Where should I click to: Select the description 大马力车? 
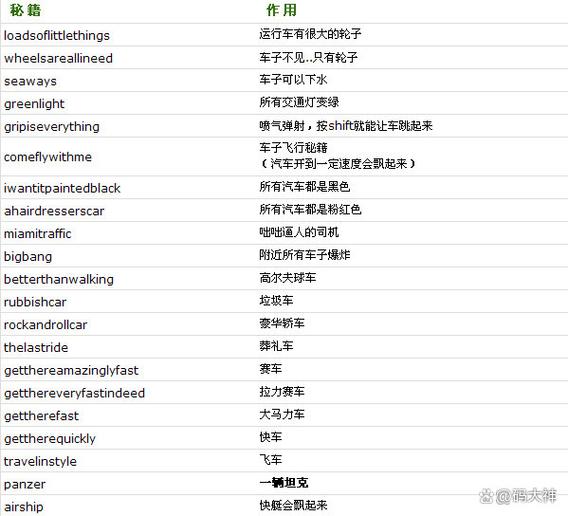tap(282, 415)
